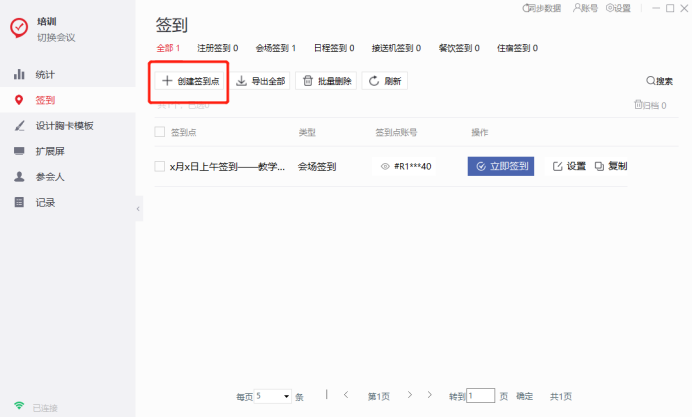The height and width of the screenshot is (417, 693).
Task: Switch to 会场签到 tab
Action: click(275, 47)
